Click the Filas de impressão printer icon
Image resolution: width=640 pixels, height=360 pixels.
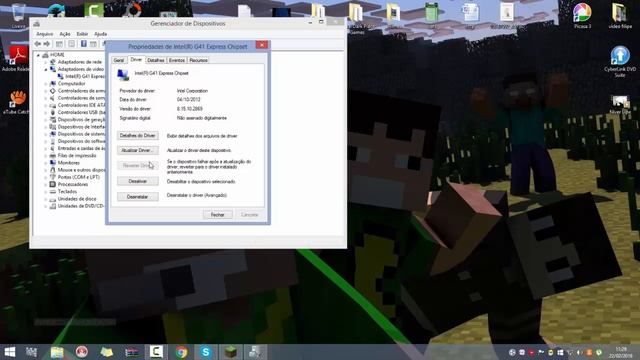(x=53, y=156)
